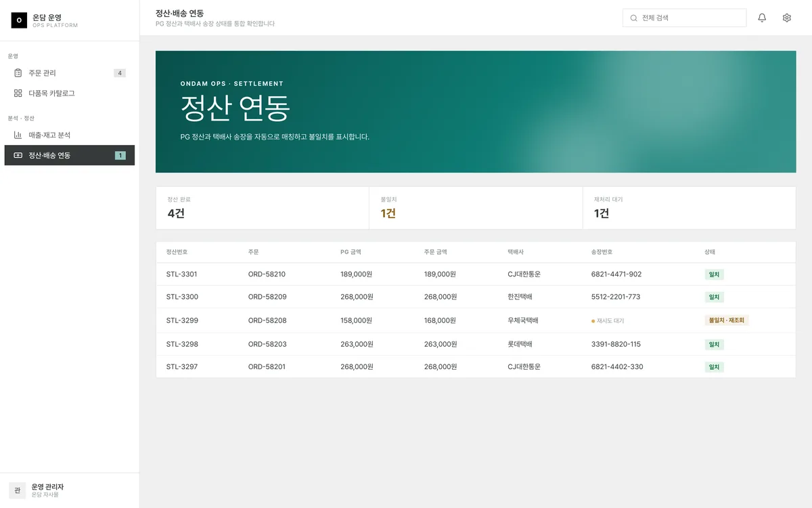Click the 주문 관리 clipboard icon
This screenshot has width=812, height=508.
tap(18, 73)
